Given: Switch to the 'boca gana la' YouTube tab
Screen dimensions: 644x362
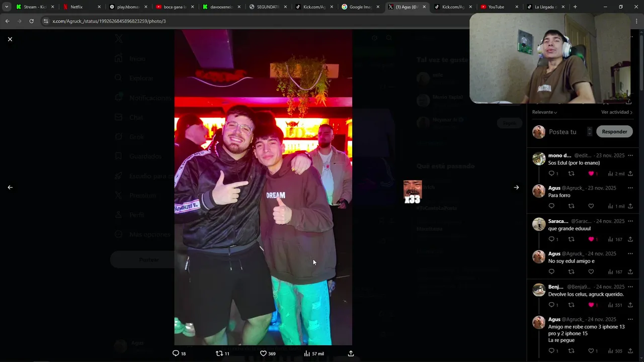Looking at the screenshot, I should pyautogui.click(x=175, y=7).
